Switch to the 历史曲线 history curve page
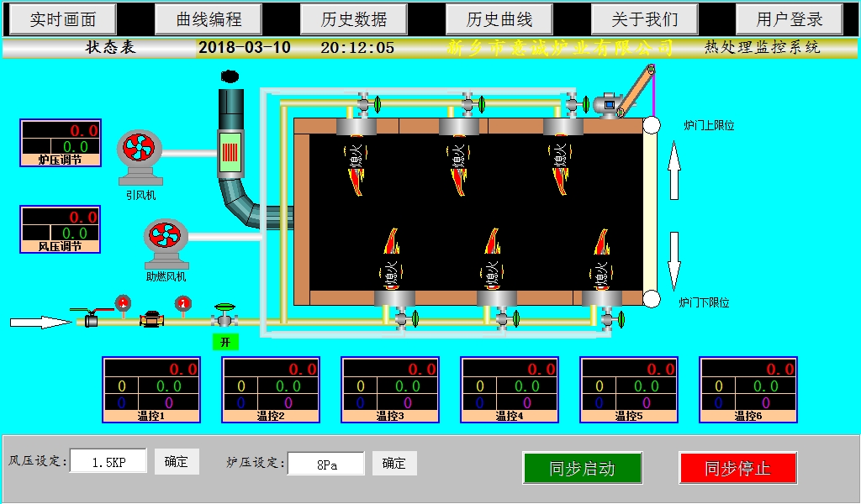Viewport: 861px width, 504px height. [x=499, y=19]
